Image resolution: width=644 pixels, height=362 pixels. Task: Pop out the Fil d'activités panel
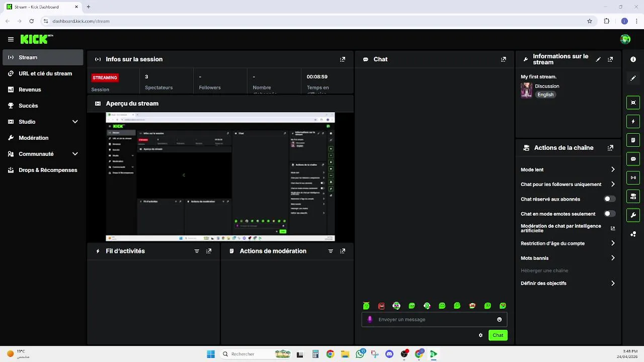coord(209,251)
